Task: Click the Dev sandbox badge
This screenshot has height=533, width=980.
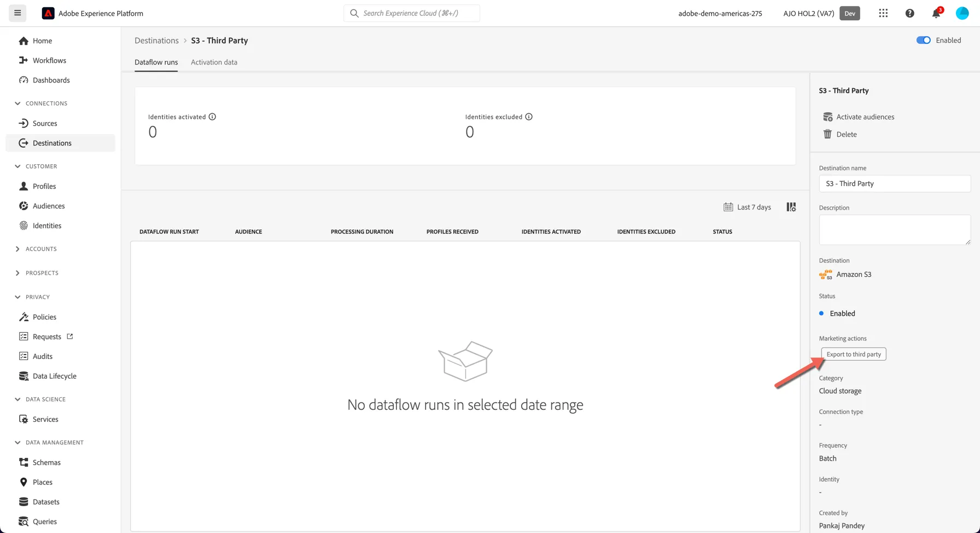Action: (850, 13)
